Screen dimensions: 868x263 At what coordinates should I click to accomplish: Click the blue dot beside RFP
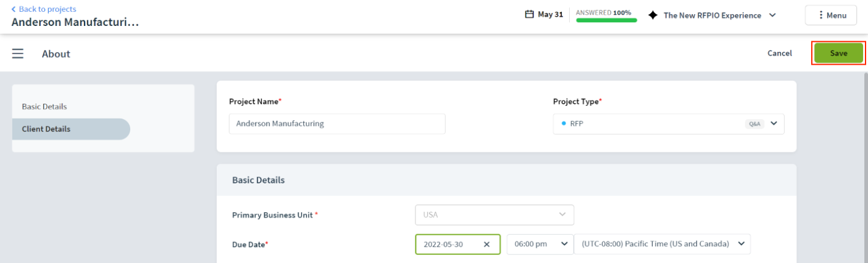[564, 123]
